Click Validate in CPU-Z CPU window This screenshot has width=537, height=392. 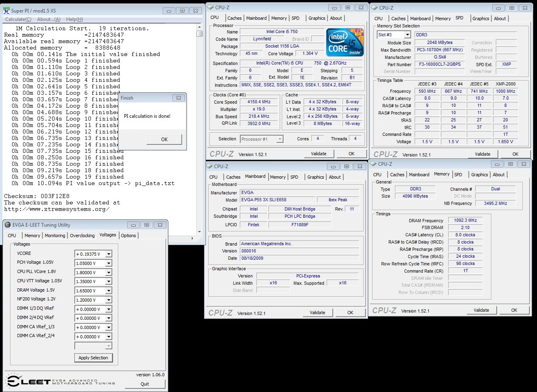(319, 154)
